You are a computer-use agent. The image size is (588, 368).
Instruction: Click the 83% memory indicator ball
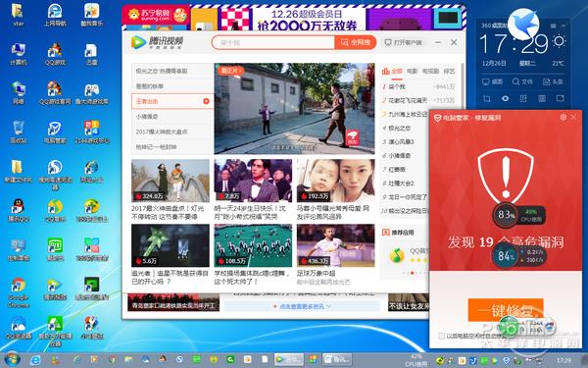[505, 215]
